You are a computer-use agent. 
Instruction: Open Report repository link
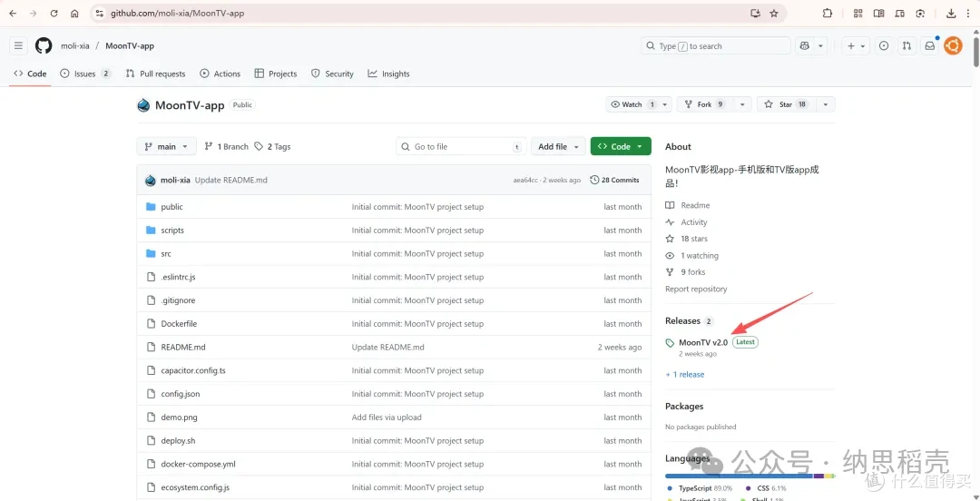point(696,289)
